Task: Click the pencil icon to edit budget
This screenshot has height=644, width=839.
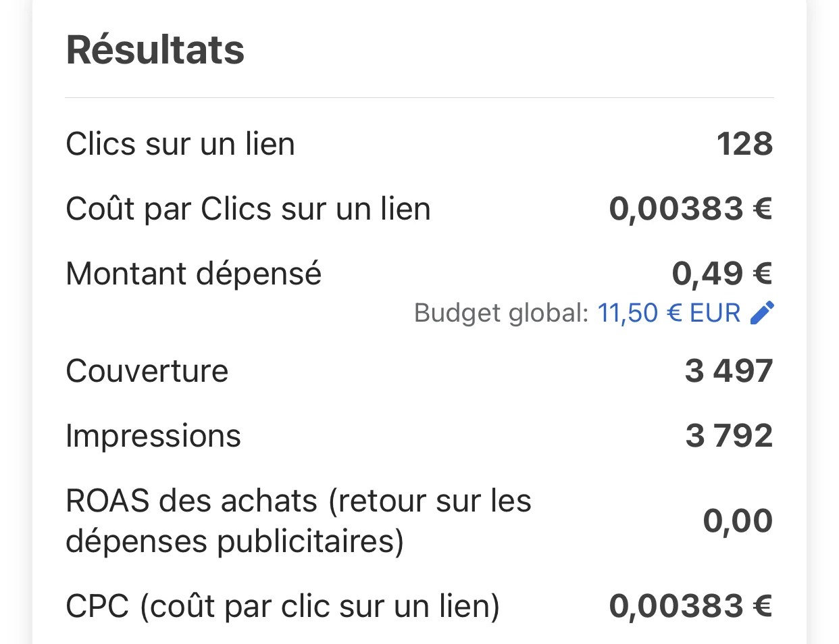Action: click(762, 313)
